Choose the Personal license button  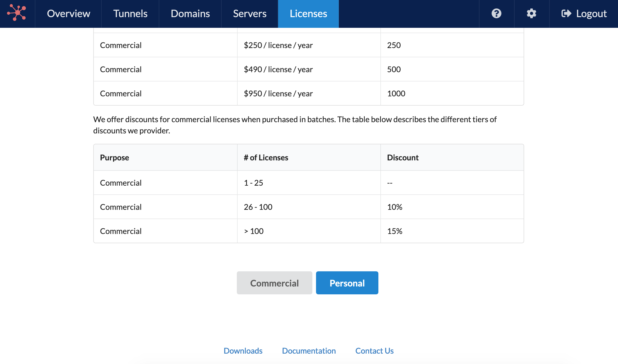coord(347,283)
